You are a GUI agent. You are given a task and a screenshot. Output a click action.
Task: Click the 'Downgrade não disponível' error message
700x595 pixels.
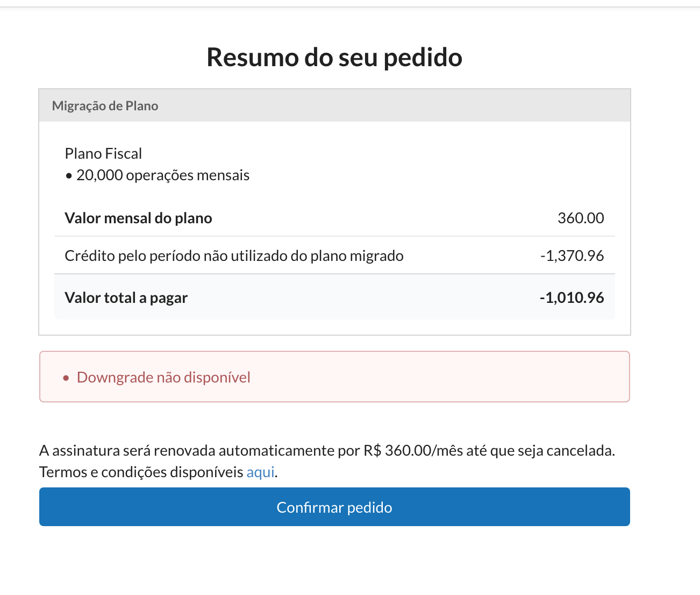tap(163, 378)
